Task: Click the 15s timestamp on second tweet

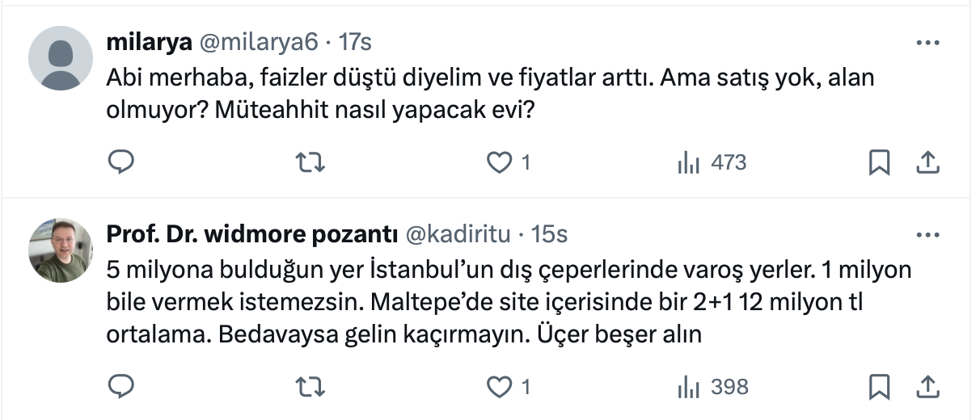Action: pyautogui.click(x=550, y=234)
